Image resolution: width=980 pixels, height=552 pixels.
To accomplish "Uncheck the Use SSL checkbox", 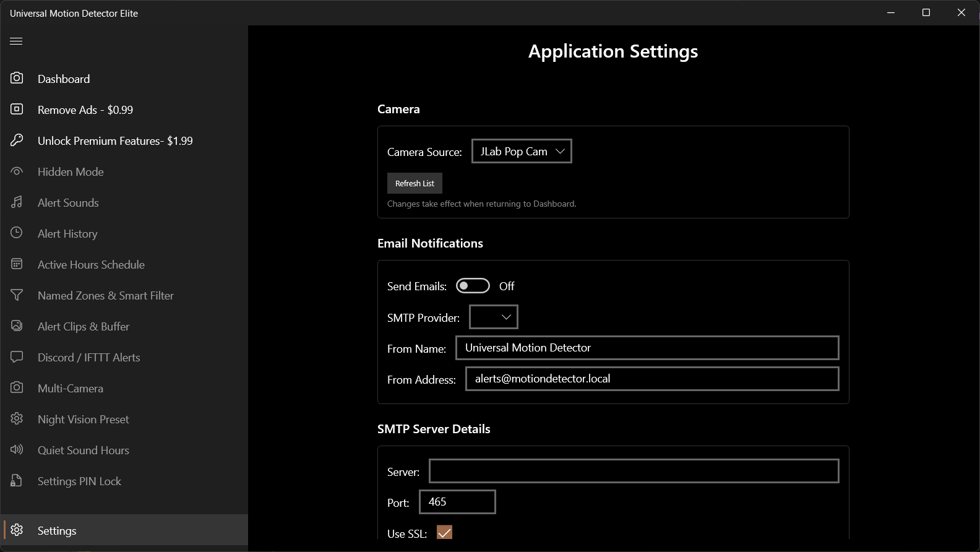I will pyautogui.click(x=444, y=533).
